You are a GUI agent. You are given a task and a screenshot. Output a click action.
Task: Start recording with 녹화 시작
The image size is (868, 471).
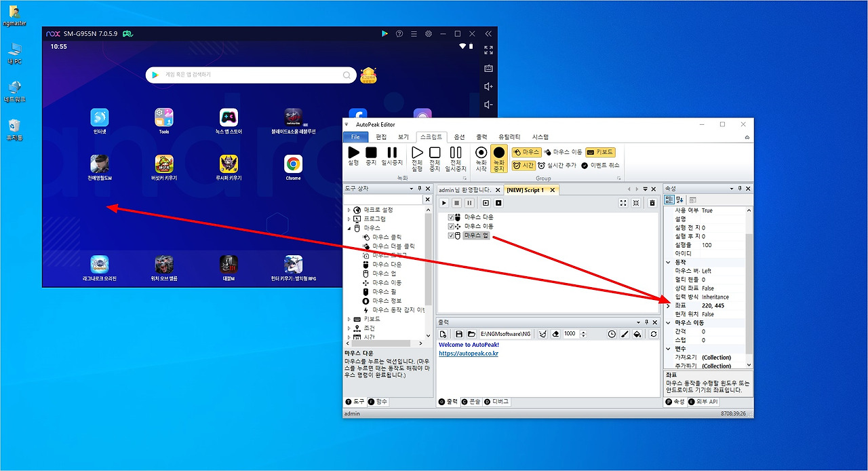[481, 159]
